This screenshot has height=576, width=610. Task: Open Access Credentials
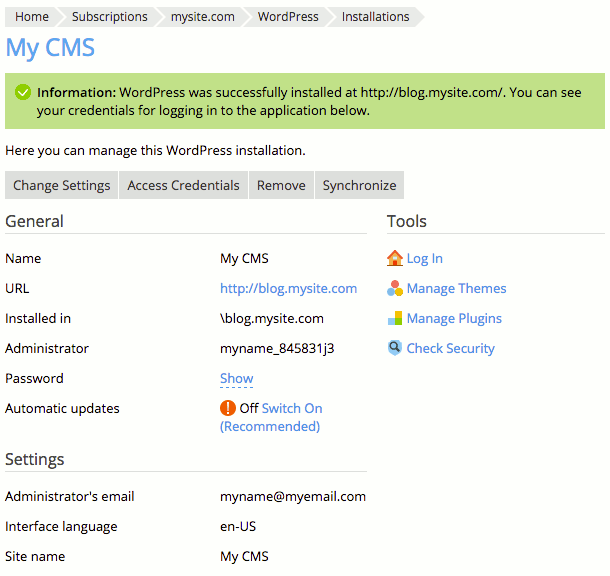183,185
